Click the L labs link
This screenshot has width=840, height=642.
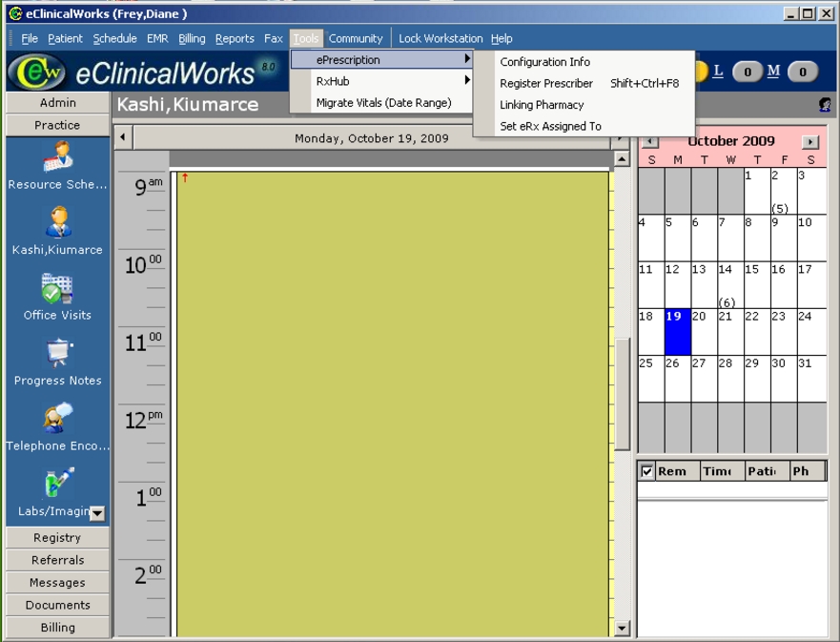[x=718, y=71]
